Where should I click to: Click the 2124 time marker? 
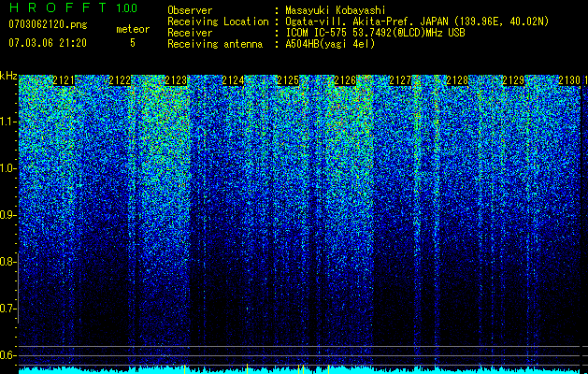pyautogui.click(x=233, y=80)
